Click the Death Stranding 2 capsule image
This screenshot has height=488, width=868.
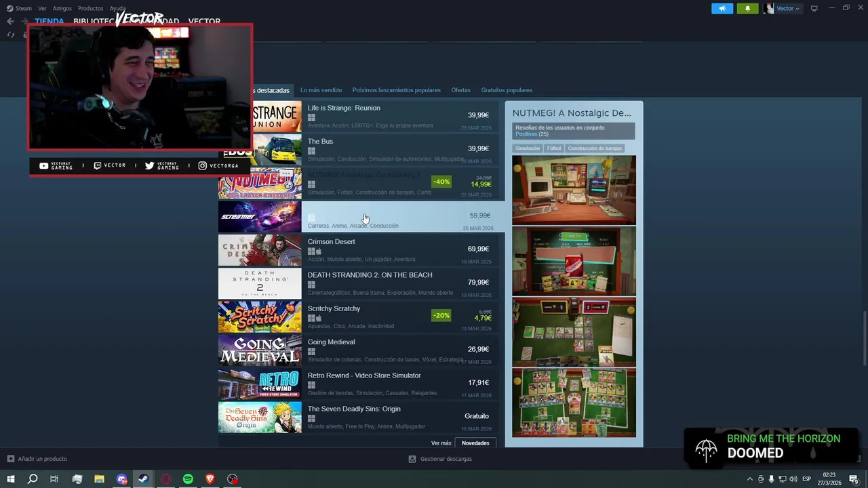click(x=260, y=283)
